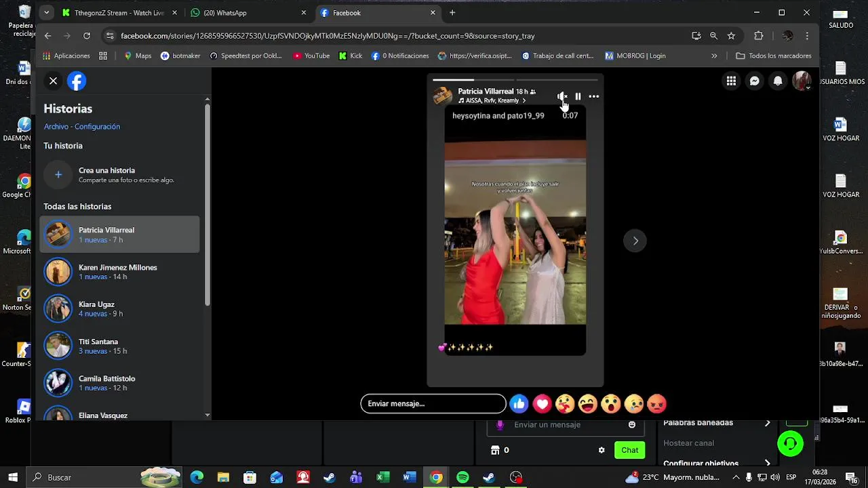This screenshot has width=868, height=488.
Task: Select Patricia Villarreal's story
Action: pos(120,235)
